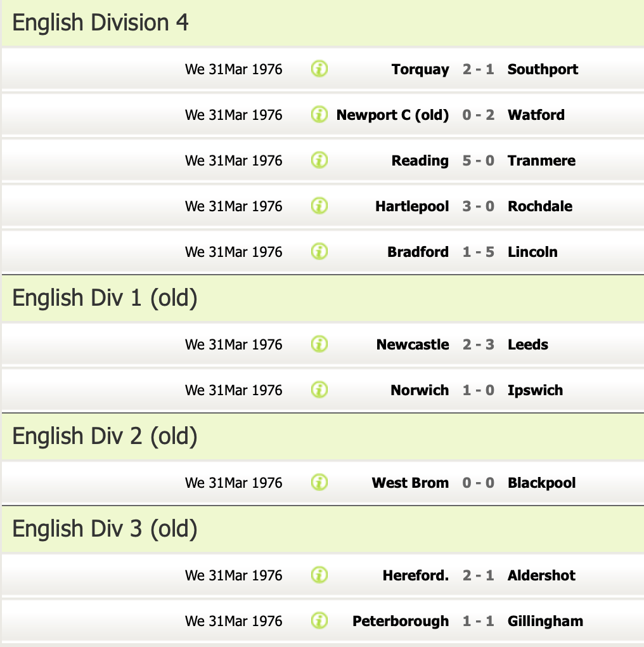Select the English Div 1 (old) heading
The image size is (644, 647).
[x=105, y=298]
